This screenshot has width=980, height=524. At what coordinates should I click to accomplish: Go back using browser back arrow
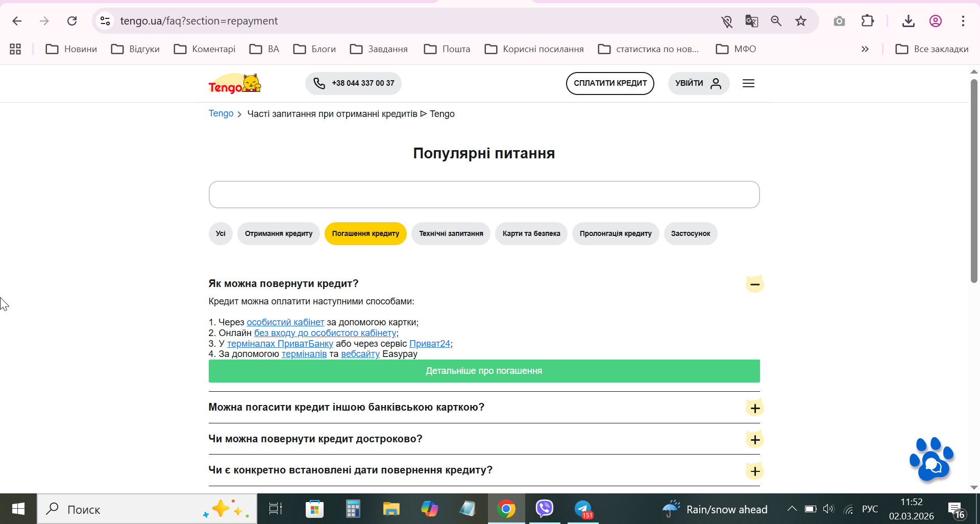point(17,21)
